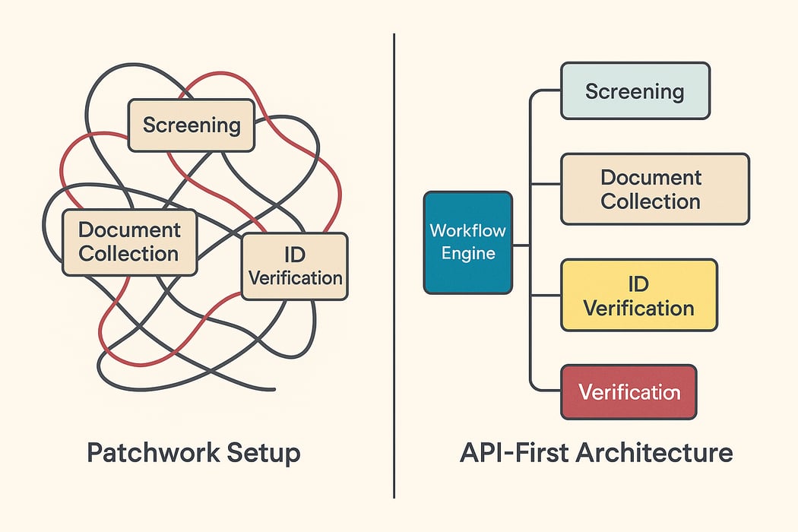This screenshot has height=532, width=798.
Task: Click the yellow ID Verification box
Action: pyautogui.click(x=639, y=296)
